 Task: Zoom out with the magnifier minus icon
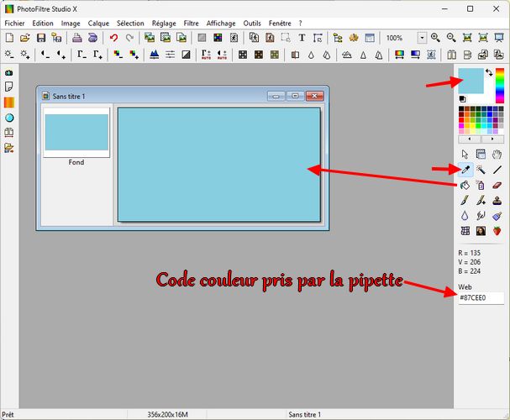[x=451, y=38]
